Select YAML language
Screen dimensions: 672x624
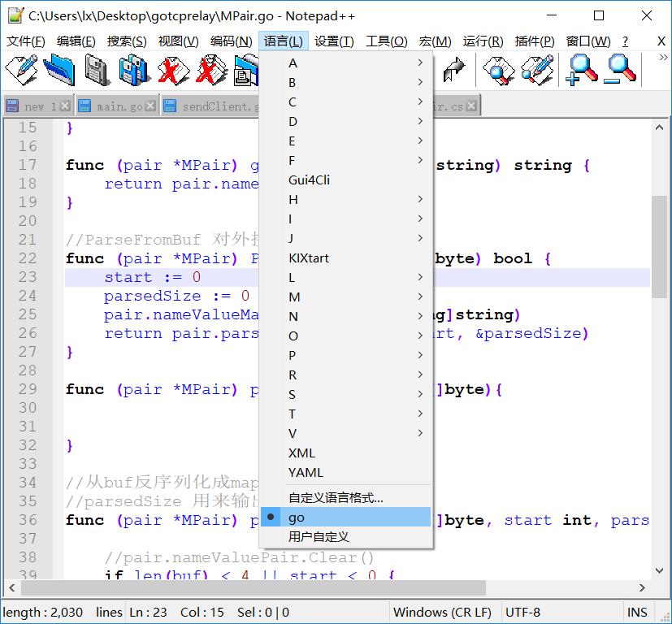click(346, 472)
